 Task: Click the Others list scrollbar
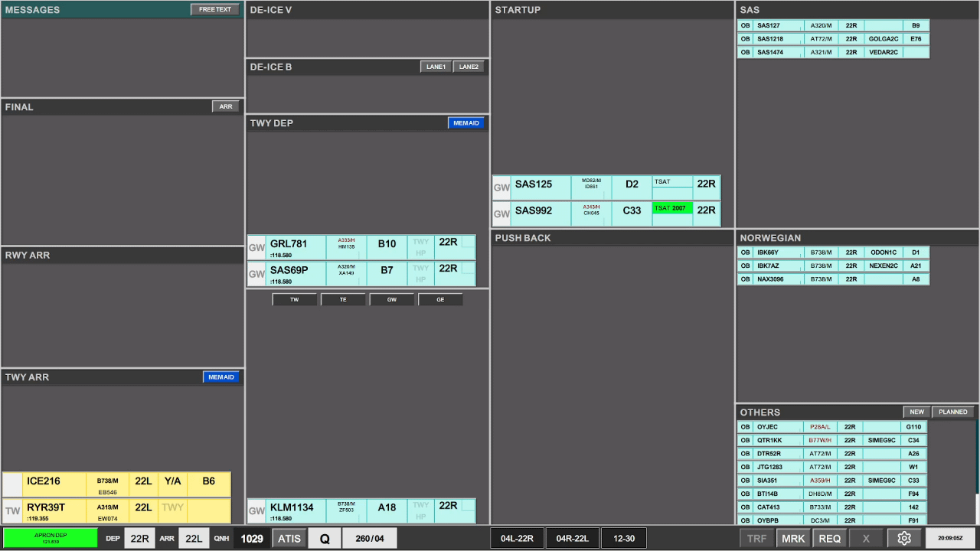(x=976, y=472)
